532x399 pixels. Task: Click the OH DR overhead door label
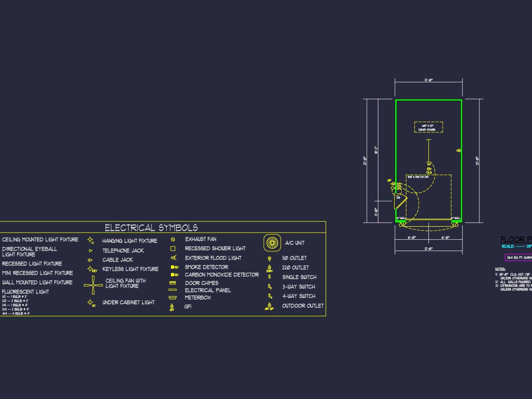coord(418,177)
